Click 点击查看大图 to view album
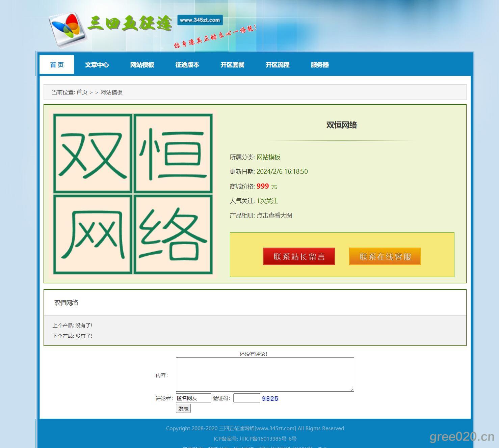Image resolution: width=499 pixels, height=448 pixels. pyautogui.click(x=274, y=216)
